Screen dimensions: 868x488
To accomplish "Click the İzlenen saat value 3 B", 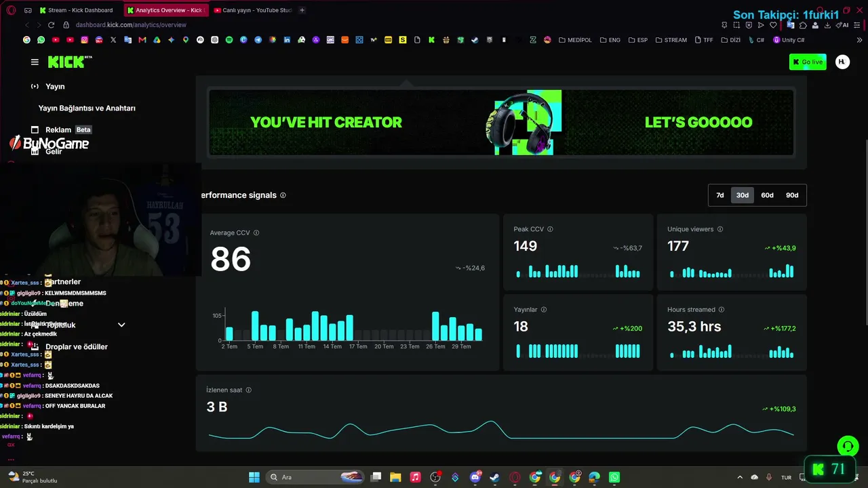I will (217, 407).
